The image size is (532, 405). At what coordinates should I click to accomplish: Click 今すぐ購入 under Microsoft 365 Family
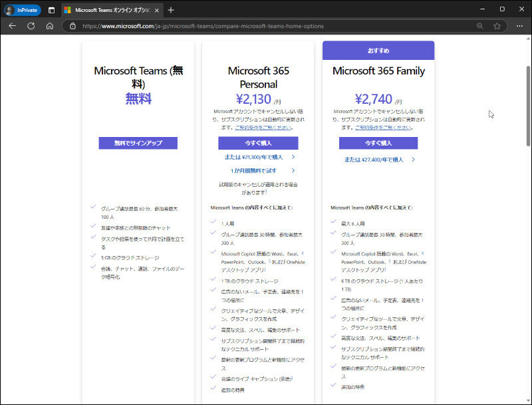pyautogui.click(x=378, y=143)
